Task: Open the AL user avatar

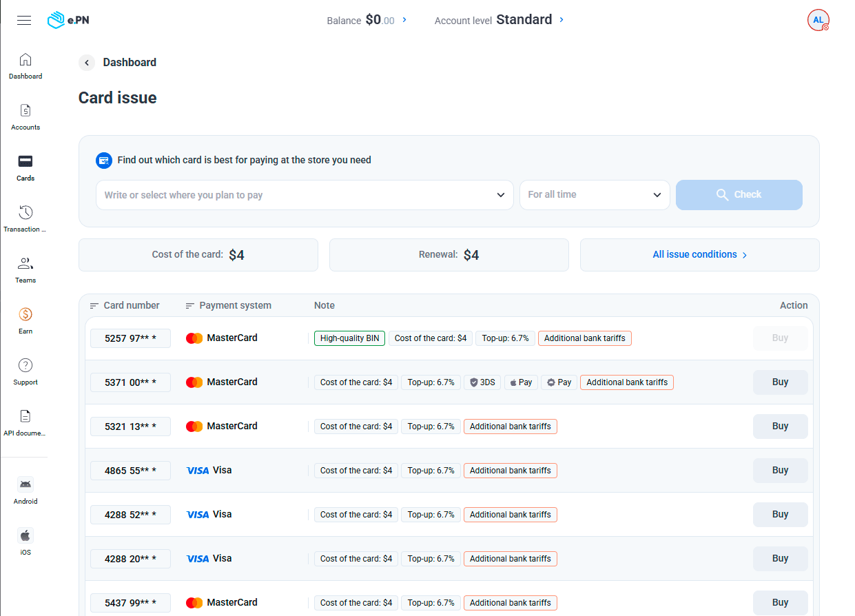Action: tap(818, 21)
